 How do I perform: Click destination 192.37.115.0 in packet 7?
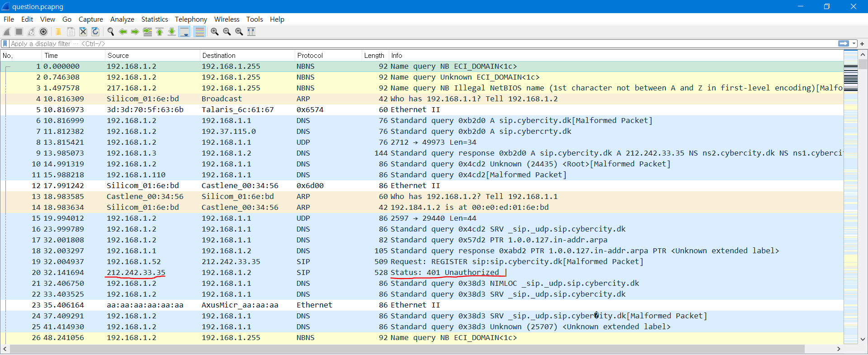pos(229,132)
